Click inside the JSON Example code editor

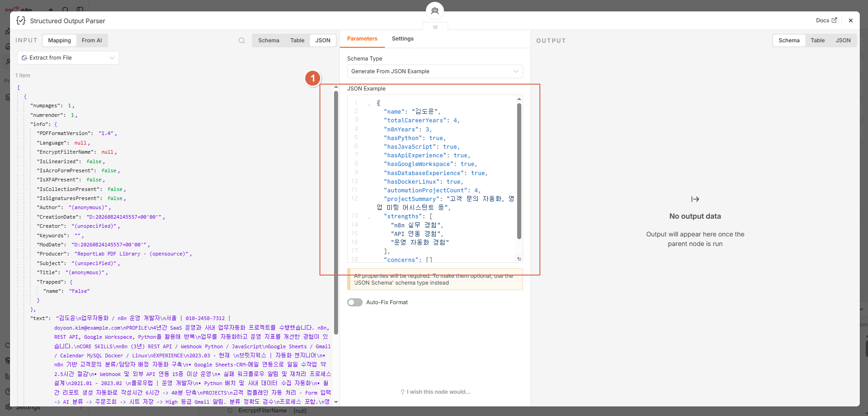(x=435, y=179)
